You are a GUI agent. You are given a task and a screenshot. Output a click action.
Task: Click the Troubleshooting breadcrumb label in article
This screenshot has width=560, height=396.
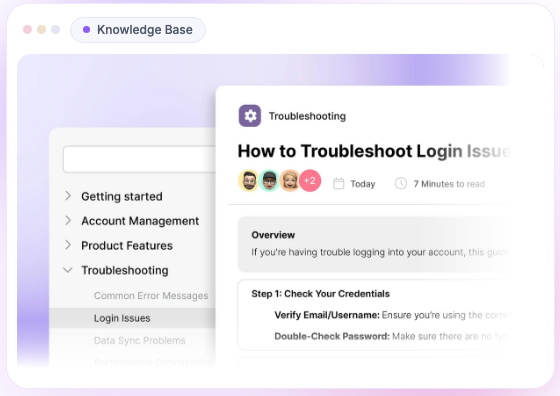(307, 116)
